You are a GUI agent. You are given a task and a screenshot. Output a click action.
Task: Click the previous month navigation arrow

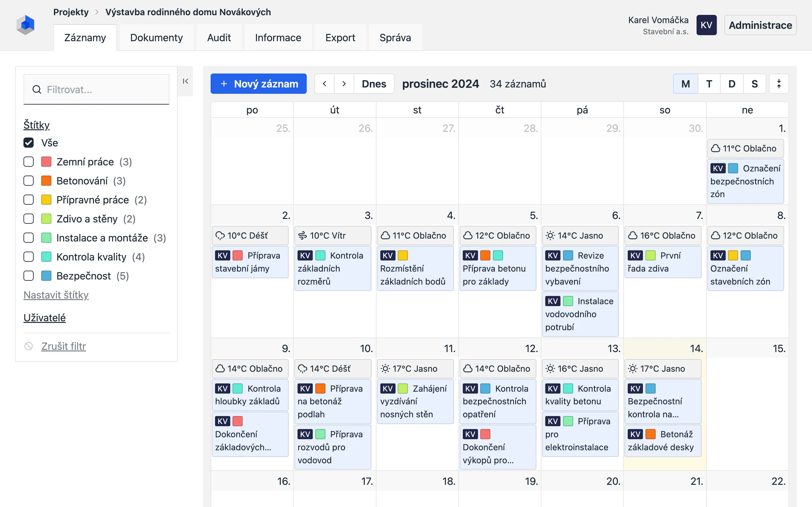324,84
